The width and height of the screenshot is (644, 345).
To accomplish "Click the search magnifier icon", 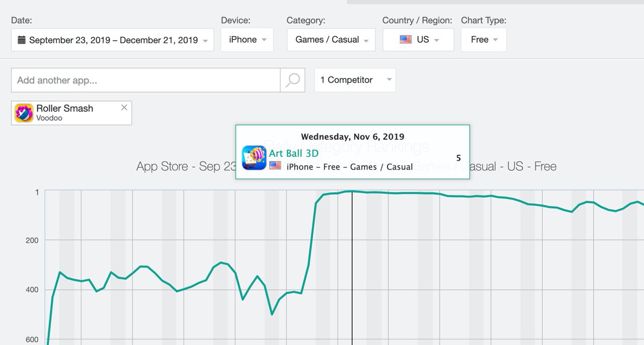I will click(x=292, y=80).
